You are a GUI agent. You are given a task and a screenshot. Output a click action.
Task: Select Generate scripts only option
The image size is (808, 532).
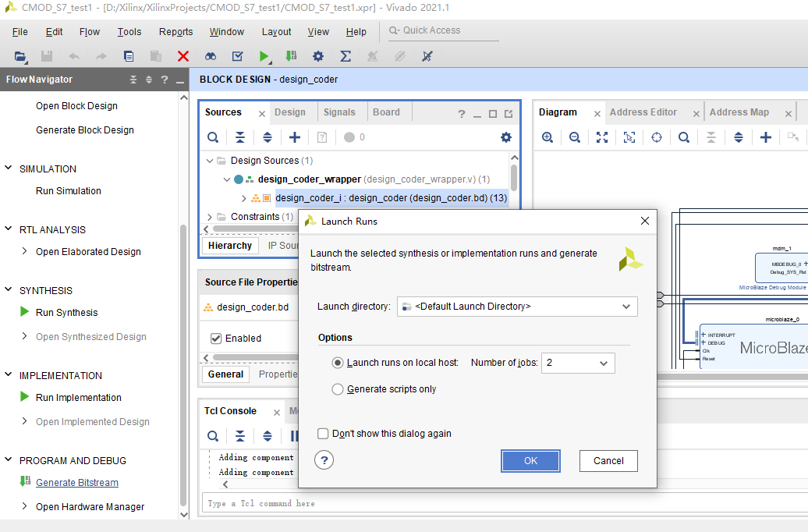point(338,389)
